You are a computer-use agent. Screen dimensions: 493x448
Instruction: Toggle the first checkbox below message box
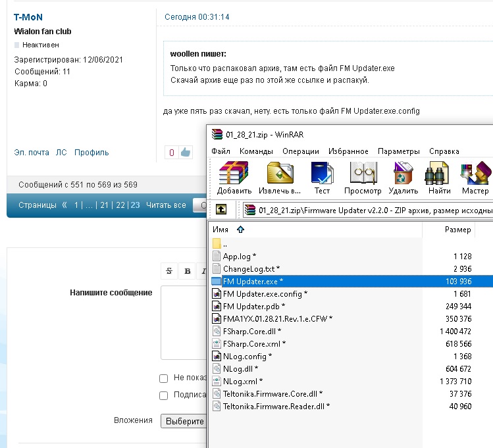[x=163, y=378]
